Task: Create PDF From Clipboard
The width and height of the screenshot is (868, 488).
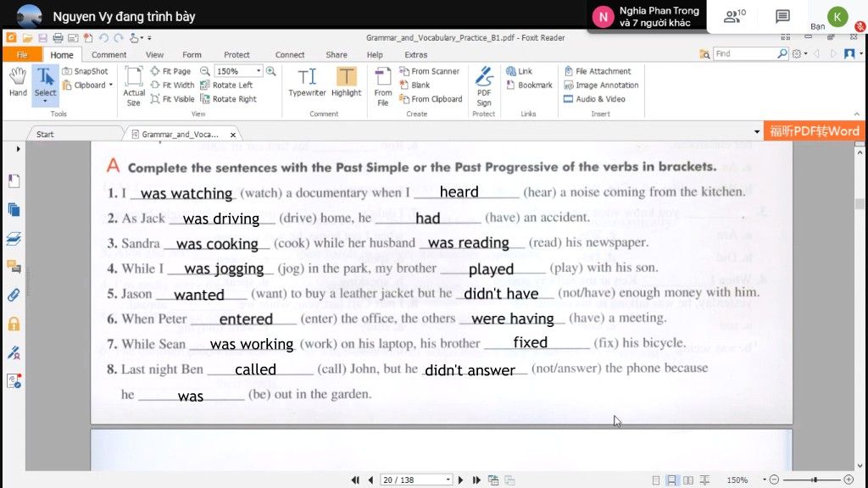Action: pyautogui.click(x=431, y=99)
